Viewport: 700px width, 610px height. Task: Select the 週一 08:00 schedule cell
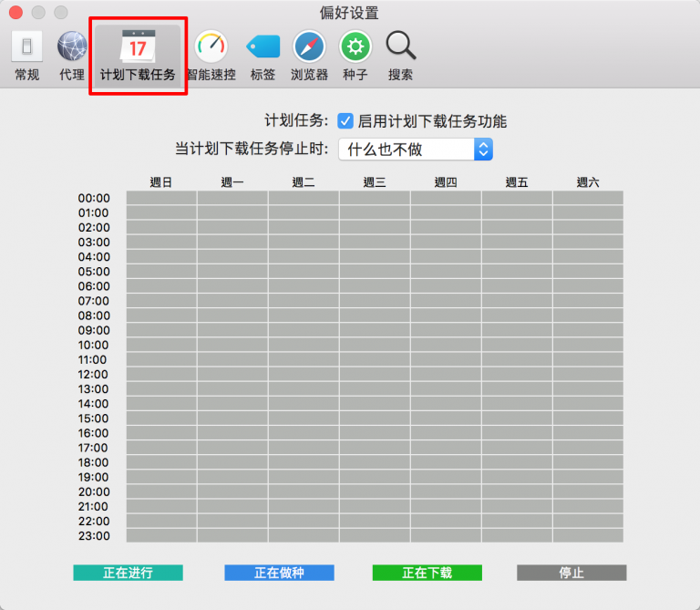click(x=232, y=315)
